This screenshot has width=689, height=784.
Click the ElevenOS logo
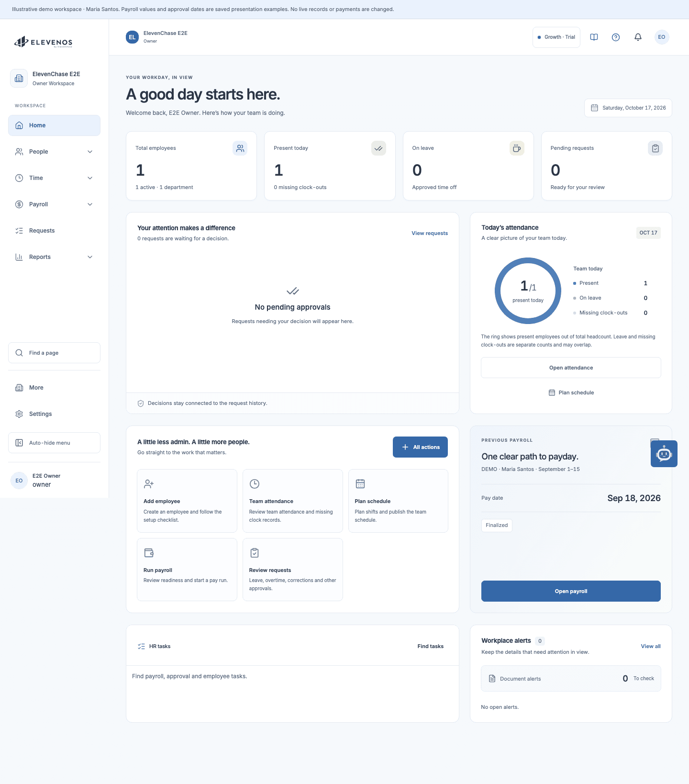[44, 42]
